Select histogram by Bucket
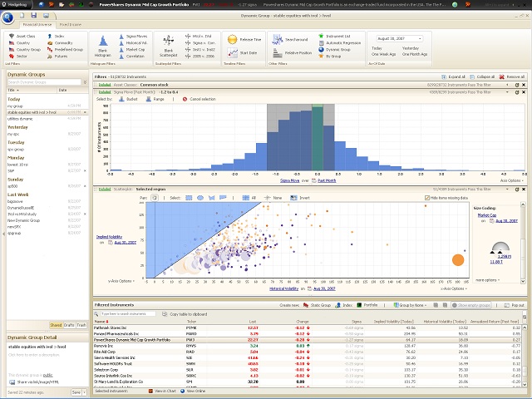Image resolution: width=532 pixels, height=399 pixels. click(x=128, y=99)
